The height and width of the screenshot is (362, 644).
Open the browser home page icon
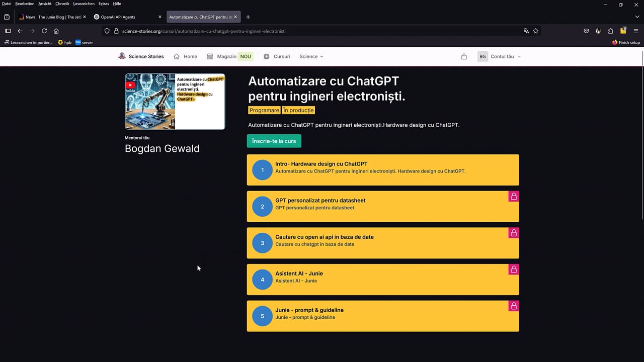[56, 31]
